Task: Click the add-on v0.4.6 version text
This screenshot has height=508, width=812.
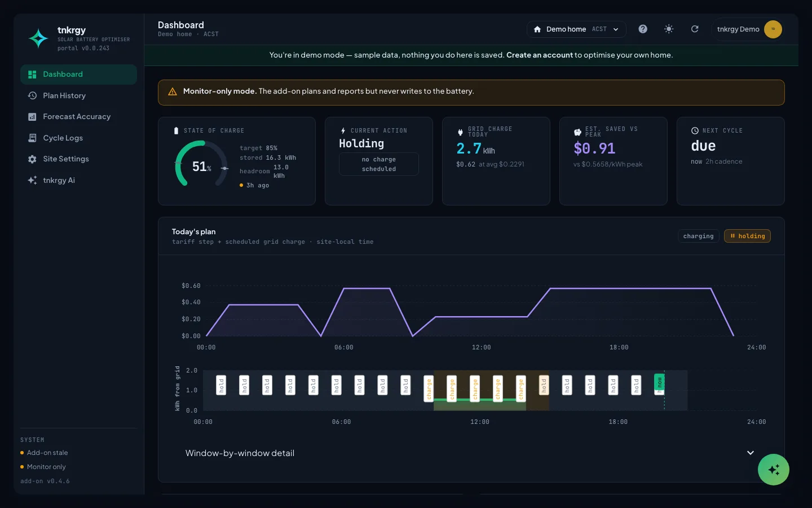Action: tap(45, 481)
